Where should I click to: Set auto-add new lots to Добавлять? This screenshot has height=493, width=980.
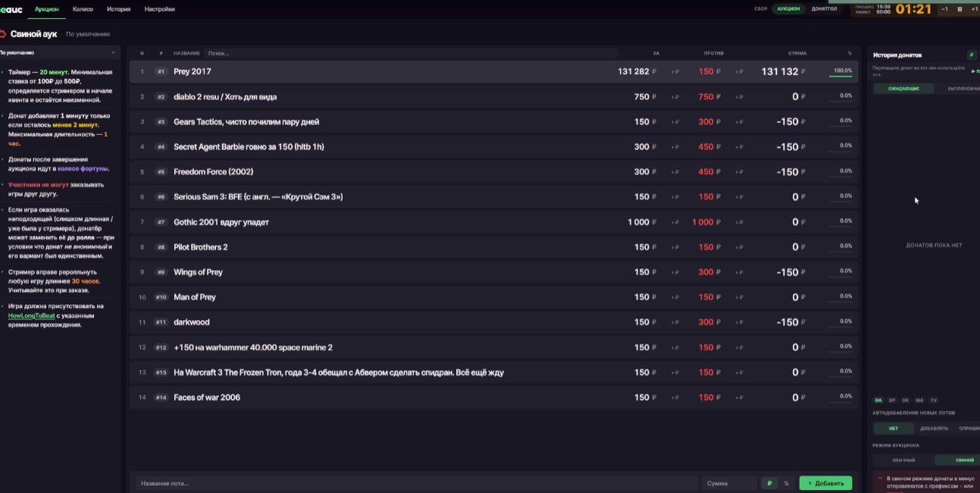pyautogui.click(x=934, y=428)
